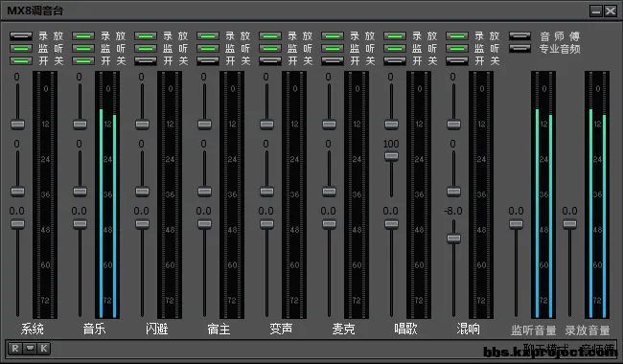Toggle 监听 for the 麦克 channel
The image size is (623, 364).
coord(333,49)
